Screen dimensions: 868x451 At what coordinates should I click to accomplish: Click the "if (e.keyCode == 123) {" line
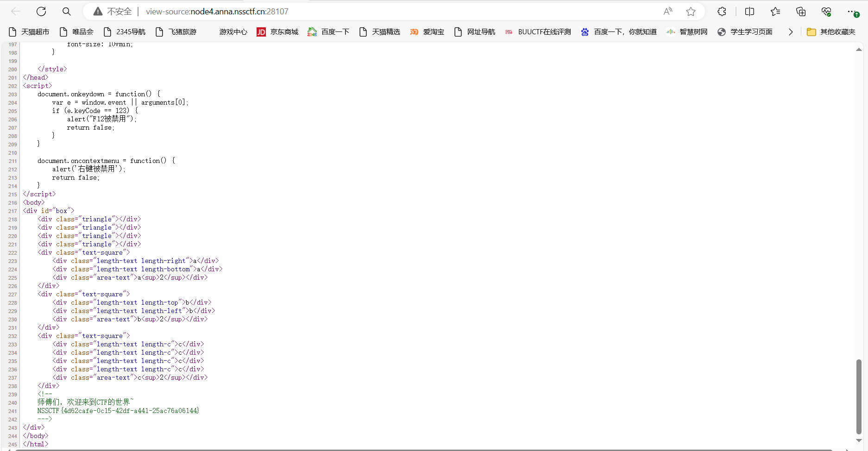95,111
